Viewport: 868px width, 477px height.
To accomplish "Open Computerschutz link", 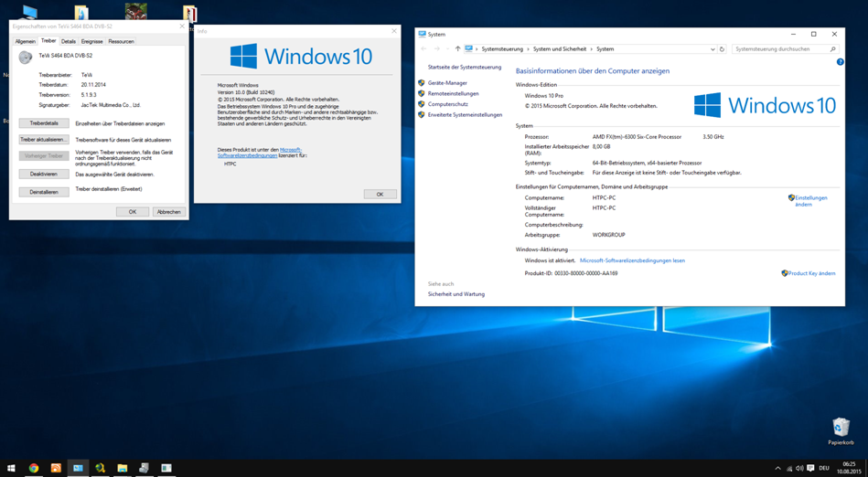I will point(448,104).
